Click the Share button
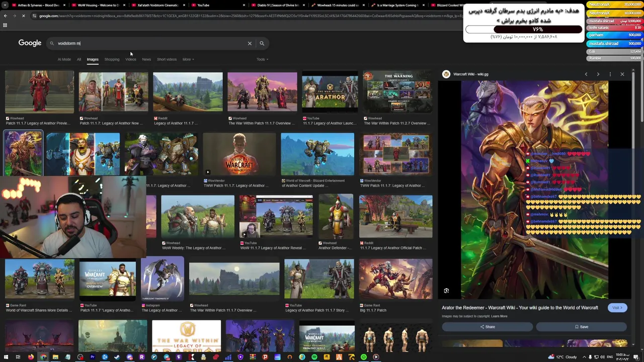 click(487, 327)
